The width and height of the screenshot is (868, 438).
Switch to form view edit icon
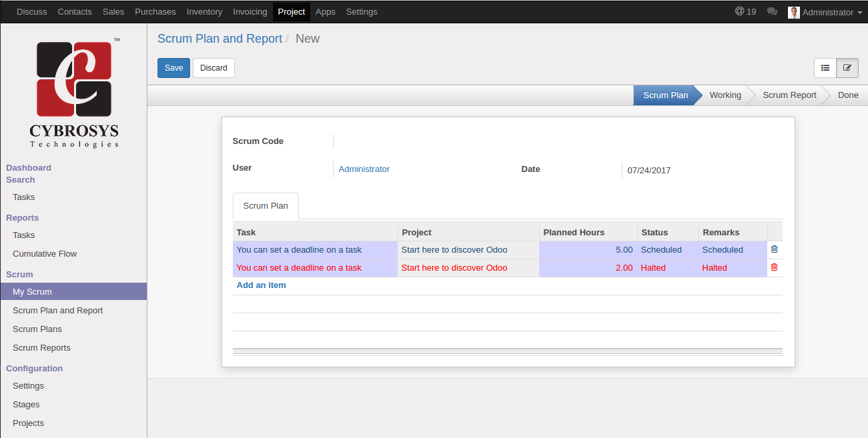pos(847,68)
